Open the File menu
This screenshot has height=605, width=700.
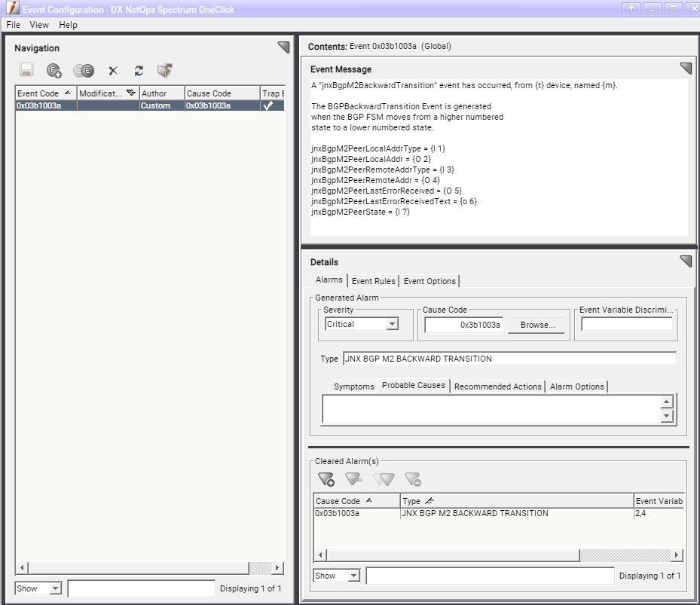pos(13,25)
